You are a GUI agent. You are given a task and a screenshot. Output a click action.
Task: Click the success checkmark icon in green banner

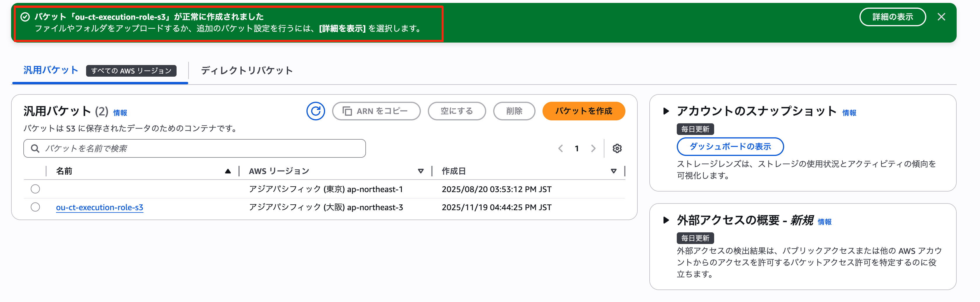pyautogui.click(x=25, y=16)
